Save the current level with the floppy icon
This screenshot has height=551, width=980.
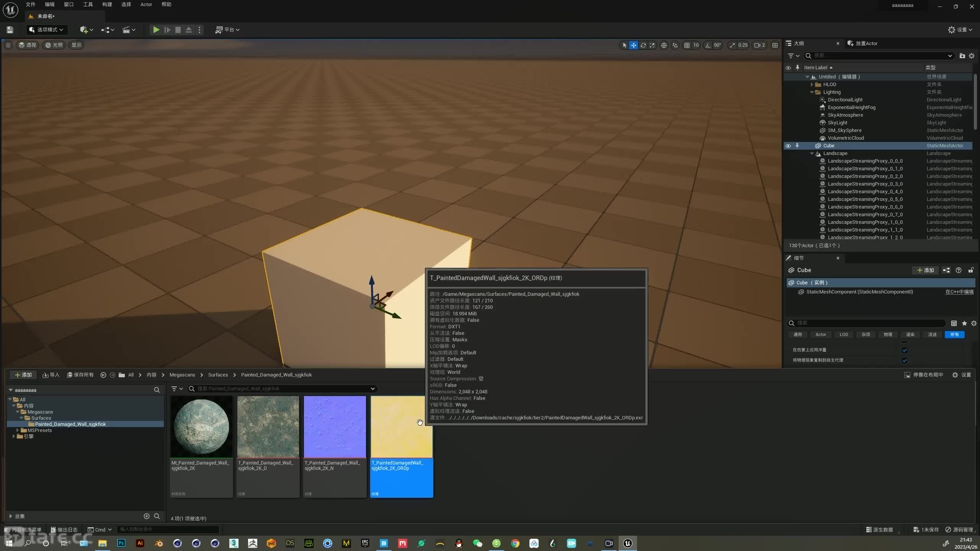point(10,29)
